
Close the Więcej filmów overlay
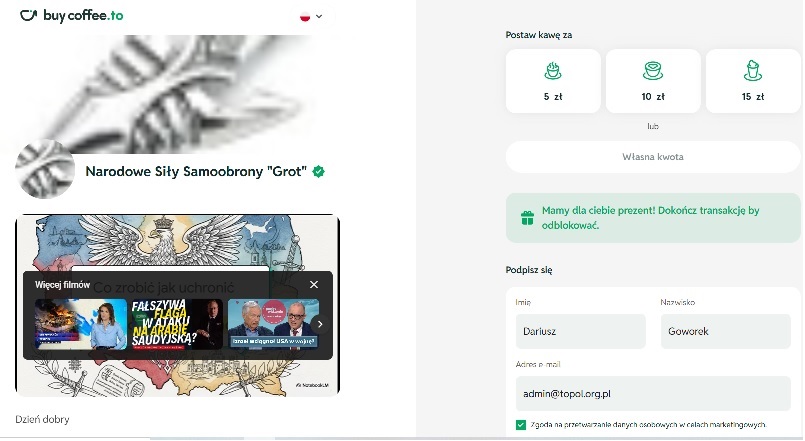[314, 284]
